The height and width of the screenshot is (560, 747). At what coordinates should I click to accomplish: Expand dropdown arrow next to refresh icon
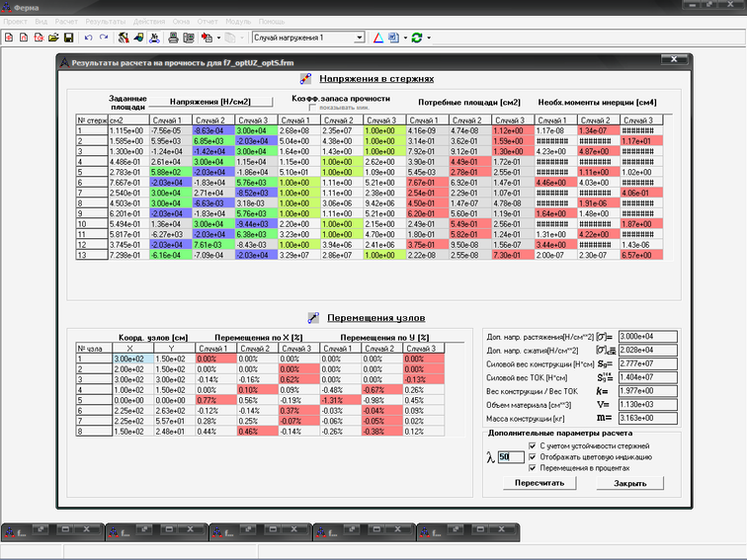tap(429, 38)
